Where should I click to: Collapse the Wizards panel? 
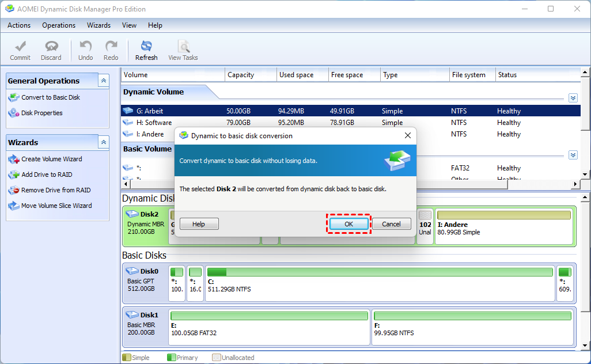coord(104,142)
